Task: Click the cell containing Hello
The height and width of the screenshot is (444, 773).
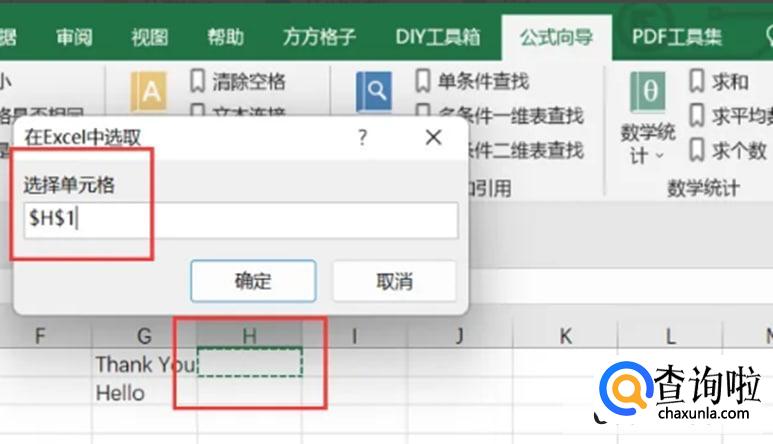Action: point(144,393)
